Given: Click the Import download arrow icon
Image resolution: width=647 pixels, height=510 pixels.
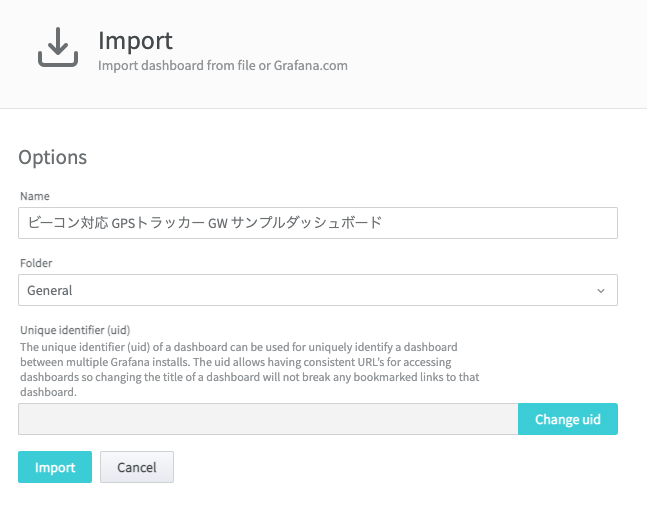Looking at the screenshot, I should click(58, 47).
